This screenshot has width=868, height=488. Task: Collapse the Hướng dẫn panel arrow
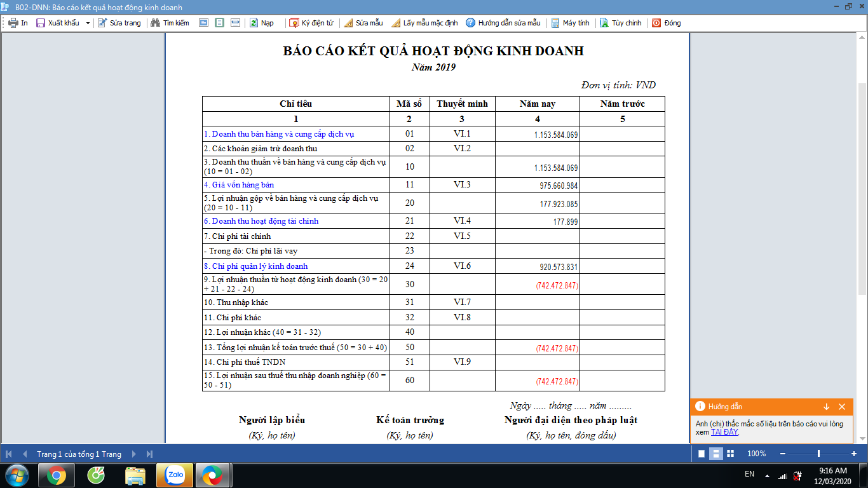(827, 407)
